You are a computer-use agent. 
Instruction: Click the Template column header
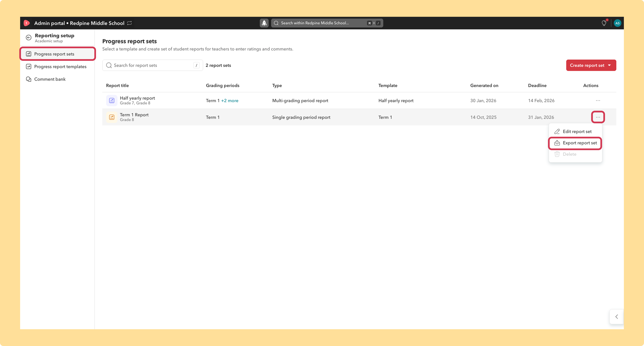[x=388, y=85]
